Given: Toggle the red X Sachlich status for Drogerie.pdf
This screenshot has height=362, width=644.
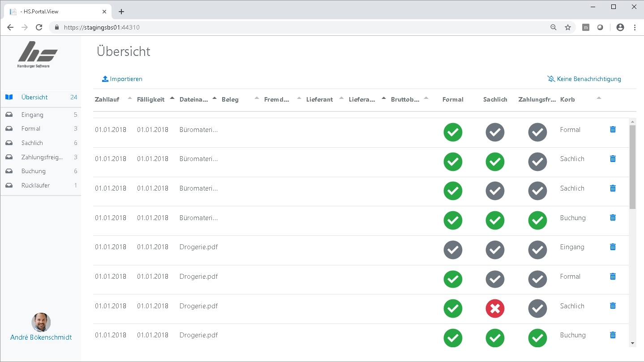Looking at the screenshot, I should [x=495, y=308].
